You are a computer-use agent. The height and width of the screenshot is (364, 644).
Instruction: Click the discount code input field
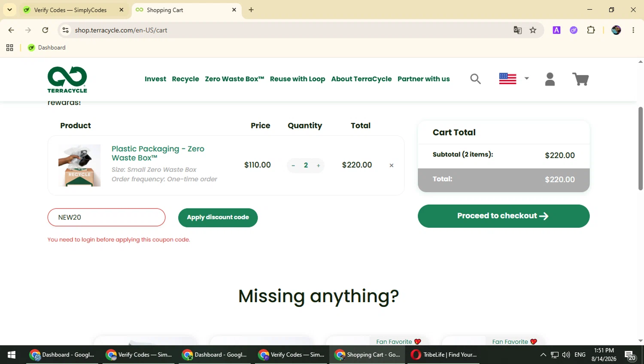tap(106, 217)
